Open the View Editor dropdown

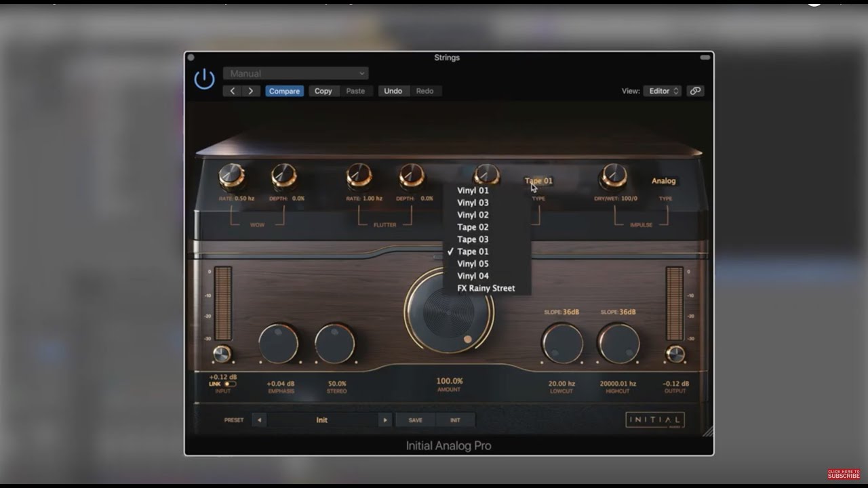[662, 91]
